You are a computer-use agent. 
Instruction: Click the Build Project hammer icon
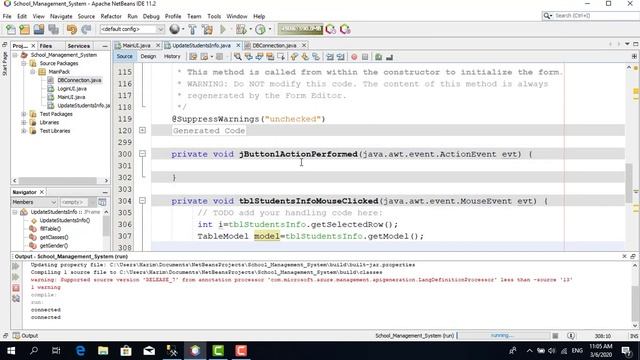192,29
